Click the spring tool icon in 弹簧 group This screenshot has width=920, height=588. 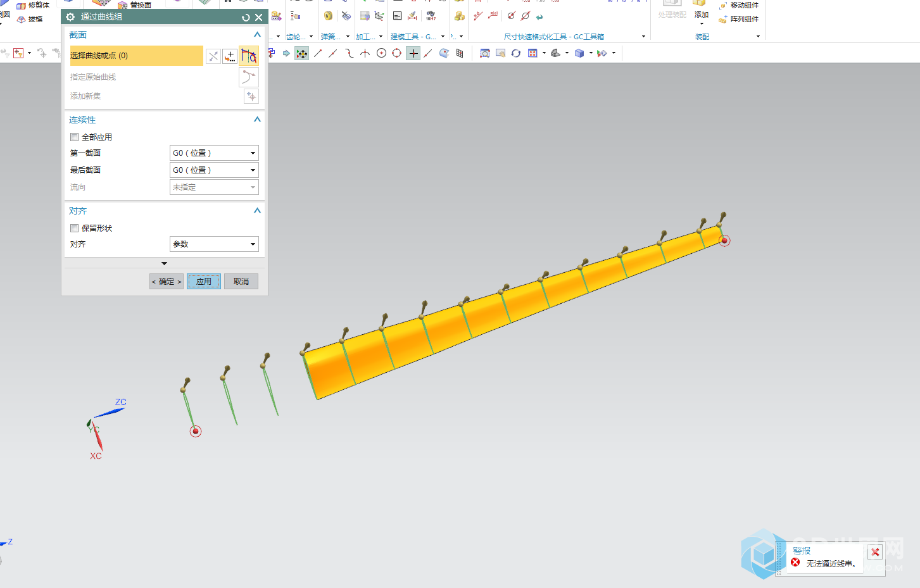pos(328,16)
